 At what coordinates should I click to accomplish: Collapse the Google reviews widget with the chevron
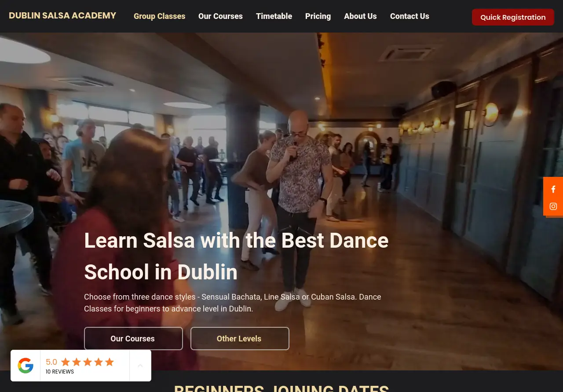(140, 366)
